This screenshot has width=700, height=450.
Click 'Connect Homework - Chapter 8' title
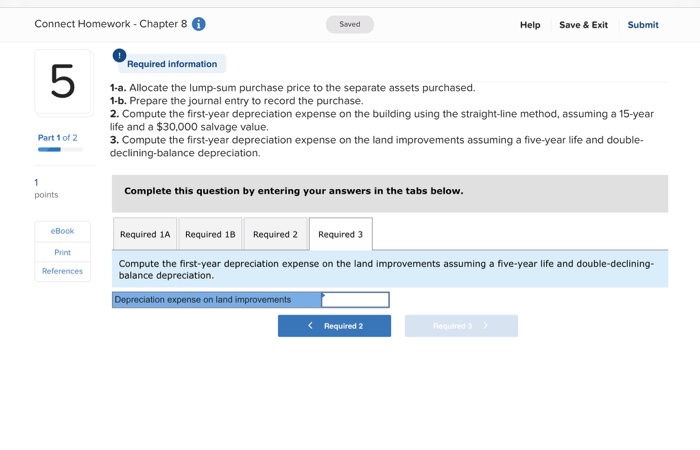(x=111, y=24)
